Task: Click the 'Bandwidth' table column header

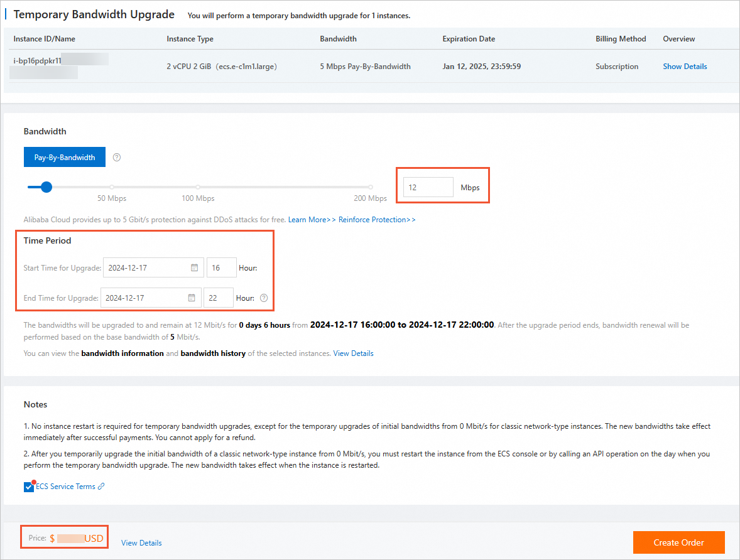Action: [x=338, y=39]
